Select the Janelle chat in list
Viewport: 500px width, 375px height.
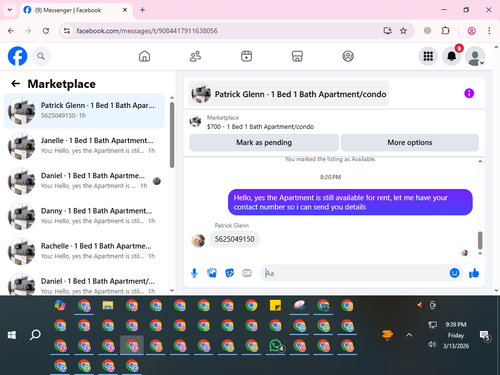tap(84, 146)
